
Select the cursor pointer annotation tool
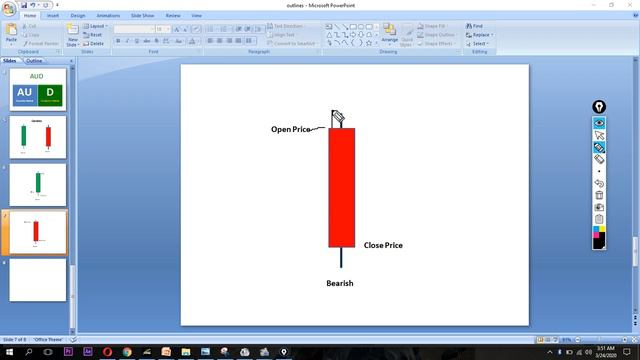click(x=599, y=135)
